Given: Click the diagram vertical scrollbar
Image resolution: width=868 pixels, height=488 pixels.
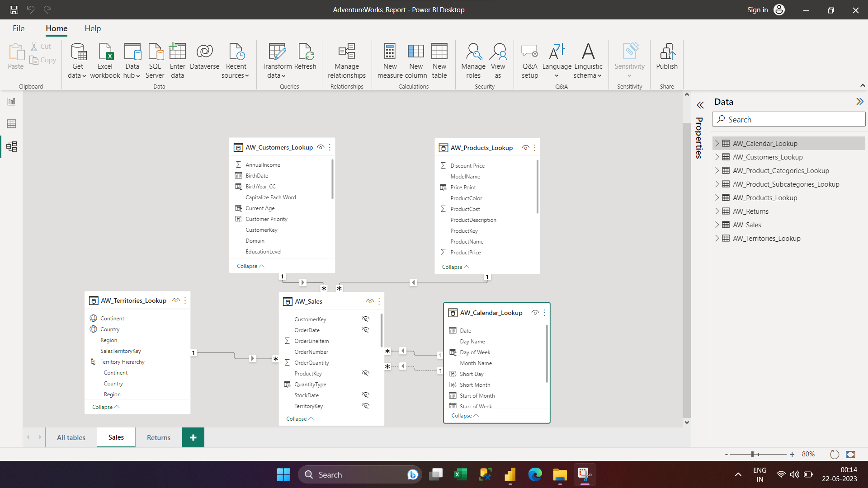Looking at the screenshot, I should (x=687, y=270).
